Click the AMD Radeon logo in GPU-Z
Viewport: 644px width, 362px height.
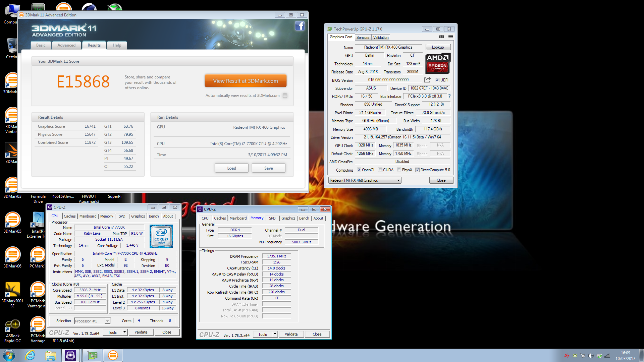click(438, 63)
